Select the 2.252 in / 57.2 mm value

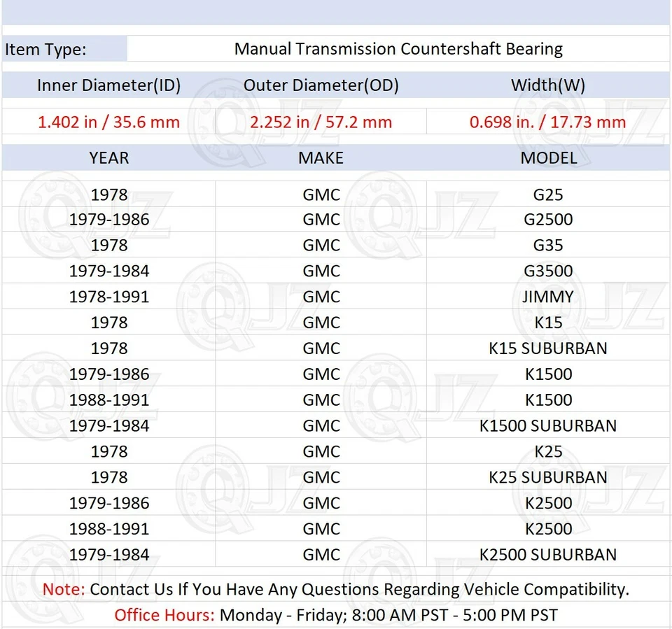(321, 121)
